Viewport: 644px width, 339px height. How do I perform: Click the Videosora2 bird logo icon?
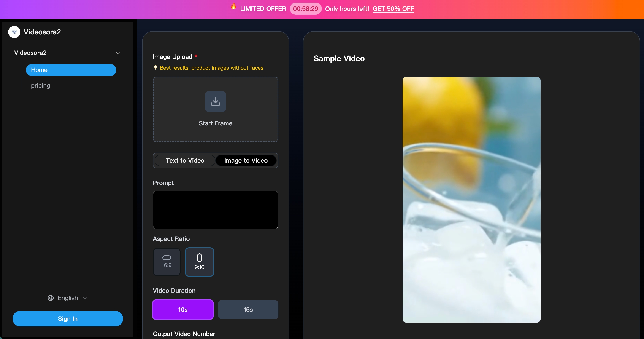pyautogui.click(x=14, y=32)
